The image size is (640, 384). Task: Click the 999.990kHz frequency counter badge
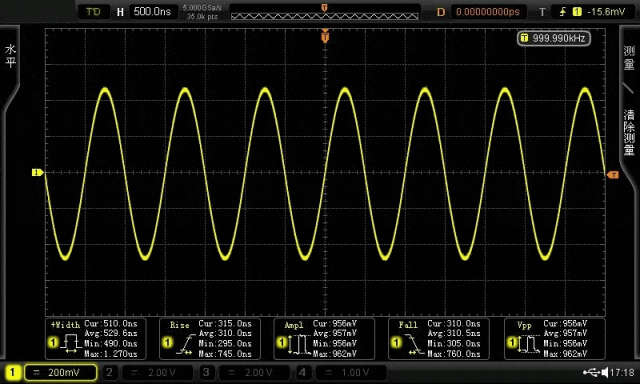point(554,38)
